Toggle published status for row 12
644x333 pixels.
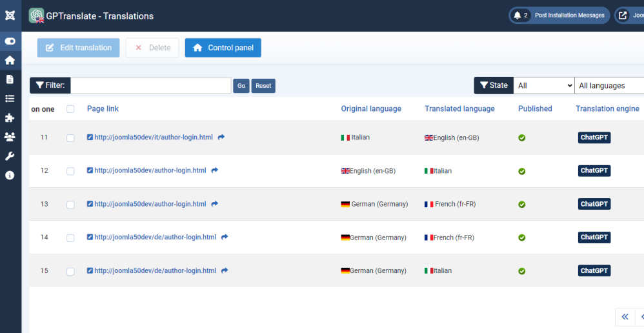click(521, 171)
